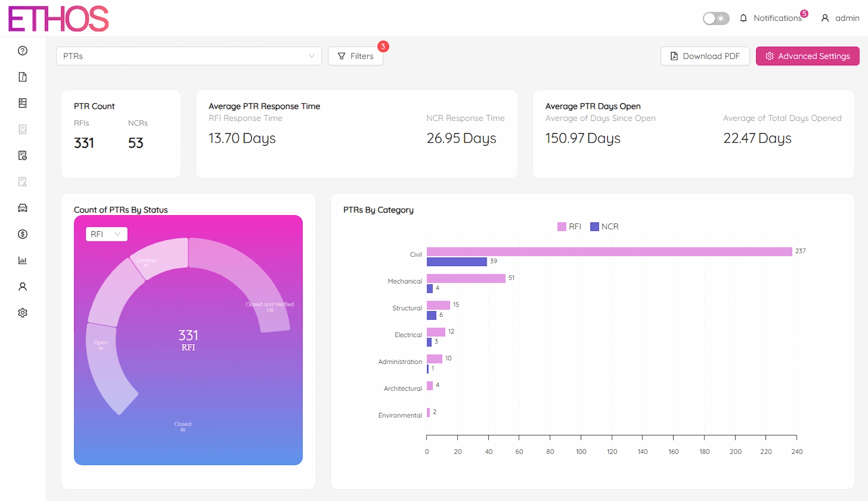Open Advanced Settings

click(807, 56)
